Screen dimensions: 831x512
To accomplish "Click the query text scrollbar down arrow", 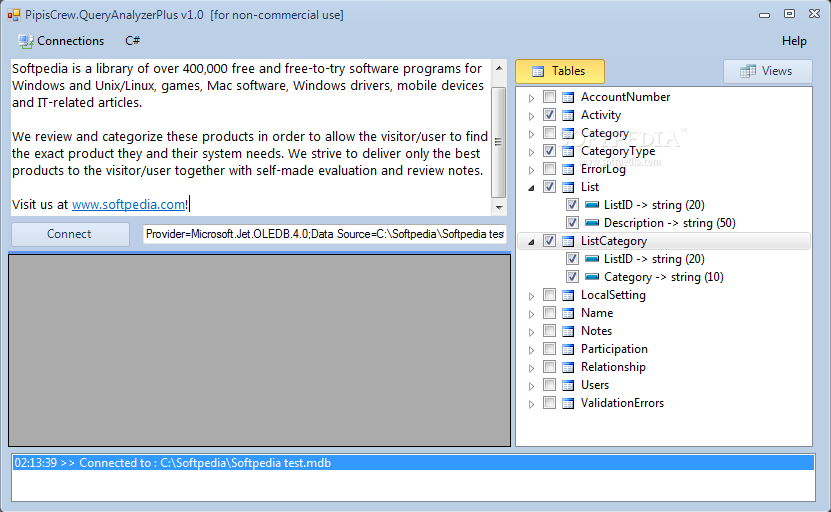I will (499, 207).
